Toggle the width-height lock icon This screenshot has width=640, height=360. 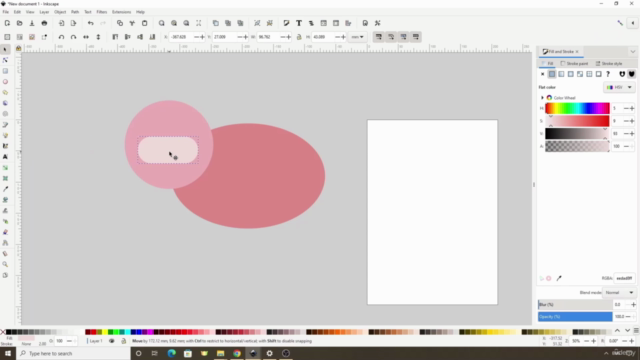click(x=299, y=37)
